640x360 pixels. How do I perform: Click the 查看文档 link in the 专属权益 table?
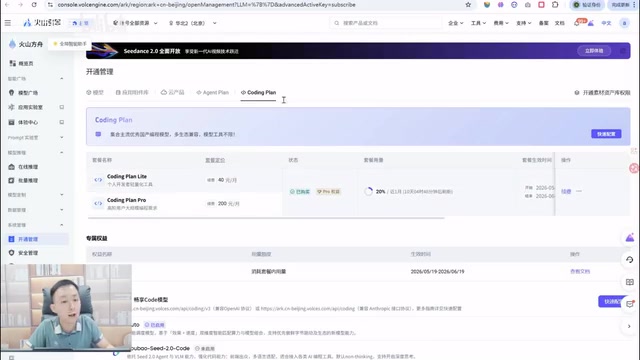pyautogui.click(x=580, y=271)
